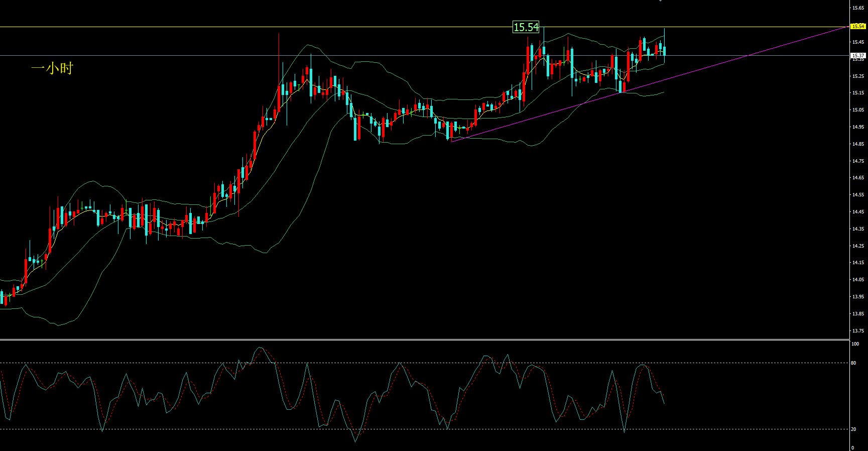The width and height of the screenshot is (868, 451).
Task: Click the oscillator 20 level label
Action: point(854,429)
